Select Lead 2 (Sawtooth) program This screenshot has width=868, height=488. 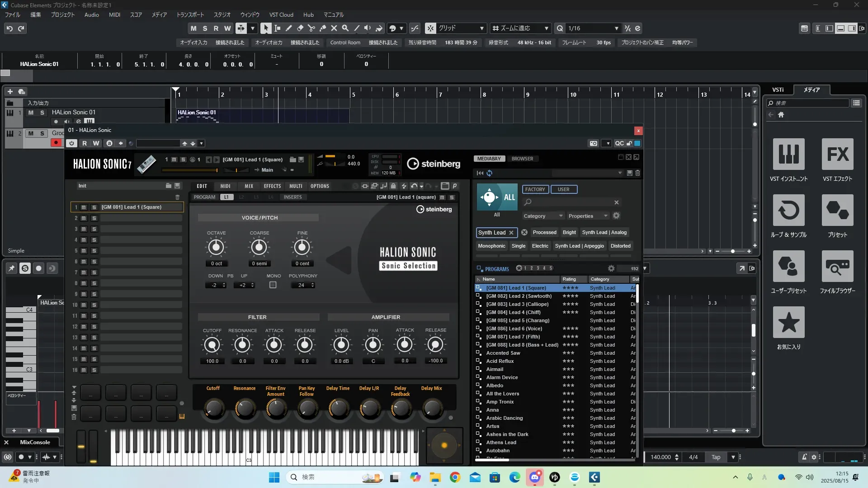519,296
